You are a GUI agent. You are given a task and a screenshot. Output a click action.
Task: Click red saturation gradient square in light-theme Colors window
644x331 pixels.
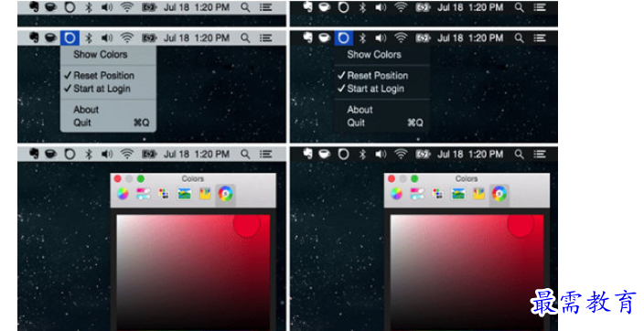193,272
